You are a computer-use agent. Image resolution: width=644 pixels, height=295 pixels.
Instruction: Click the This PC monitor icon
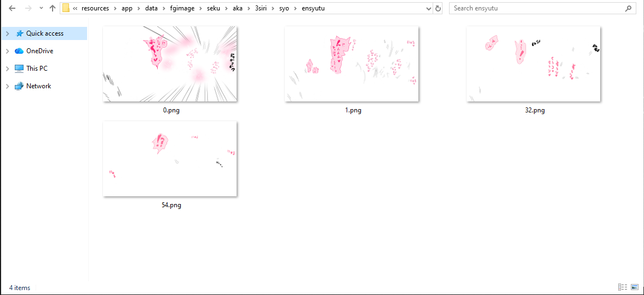pos(19,69)
